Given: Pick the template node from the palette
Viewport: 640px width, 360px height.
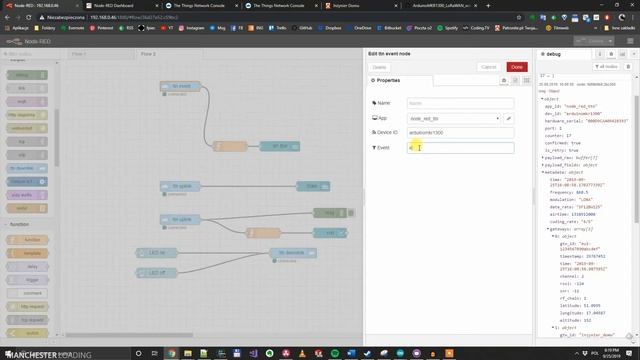Looking at the screenshot, I should coord(28,253).
